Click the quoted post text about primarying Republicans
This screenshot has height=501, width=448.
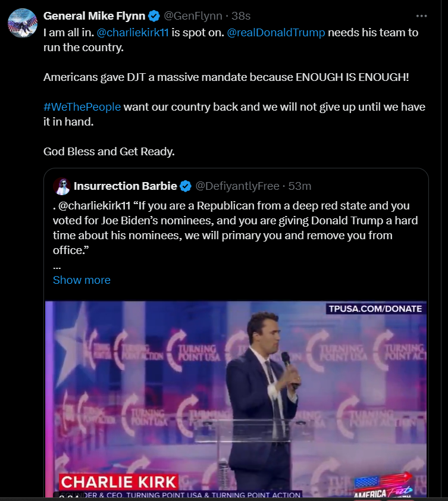[235, 227]
